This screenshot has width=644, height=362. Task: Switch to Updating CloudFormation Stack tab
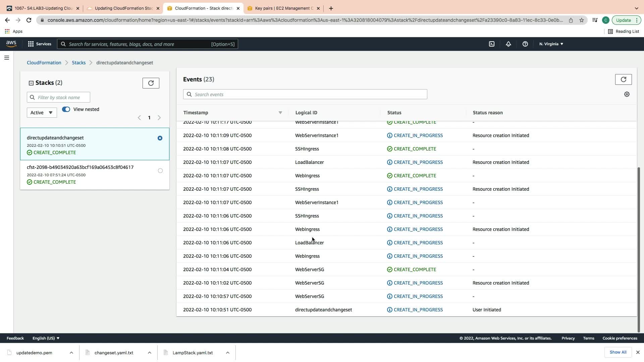tap(123, 8)
